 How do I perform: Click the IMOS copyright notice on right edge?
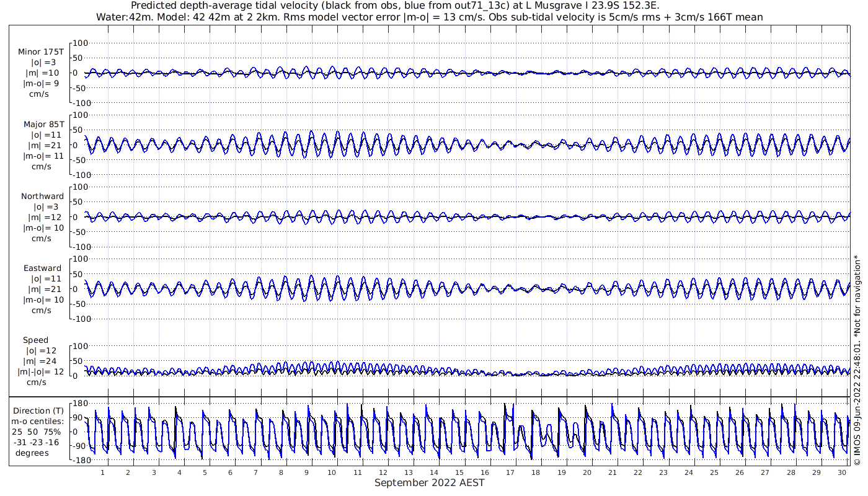click(x=857, y=360)
